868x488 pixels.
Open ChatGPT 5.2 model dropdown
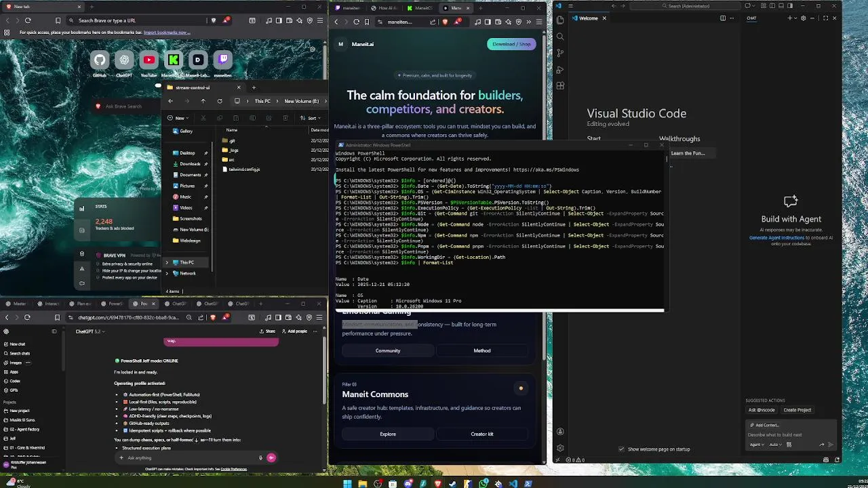tap(90, 331)
